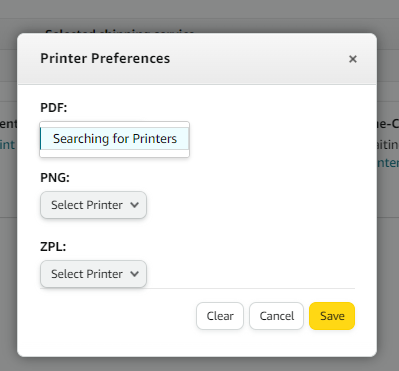The height and width of the screenshot is (371, 399).
Task: Click empty space below Searching for Printers option
Action: [x=114, y=153]
